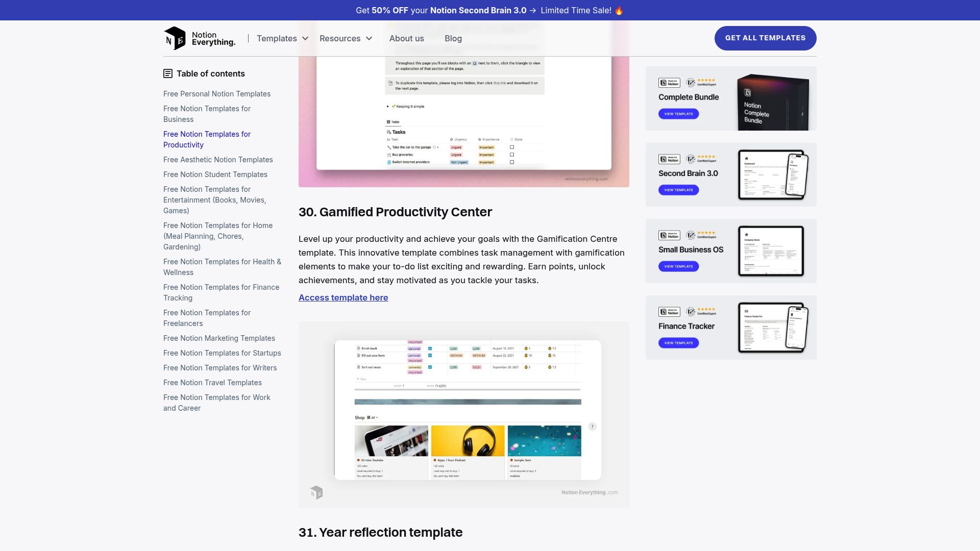
Task: Expand the Templates dropdown chevron
Action: [305, 38]
